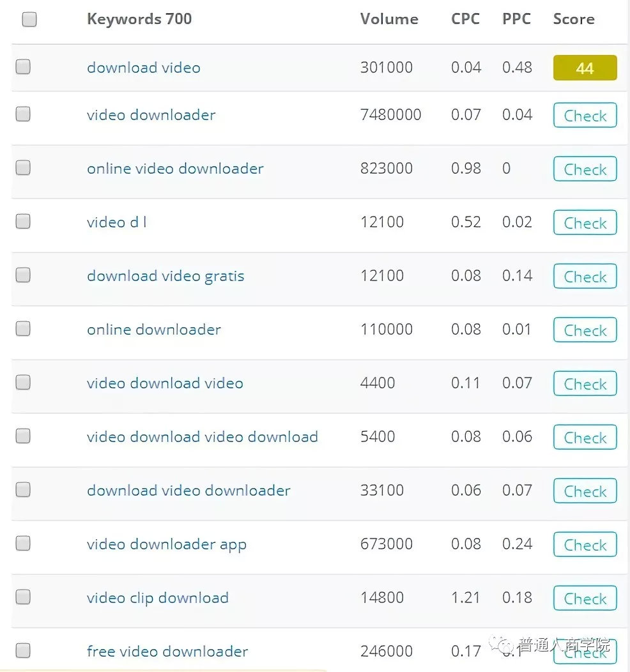The height and width of the screenshot is (672, 630).
Task: Click Check for "download video gratis"
Action: pos(585,277)
